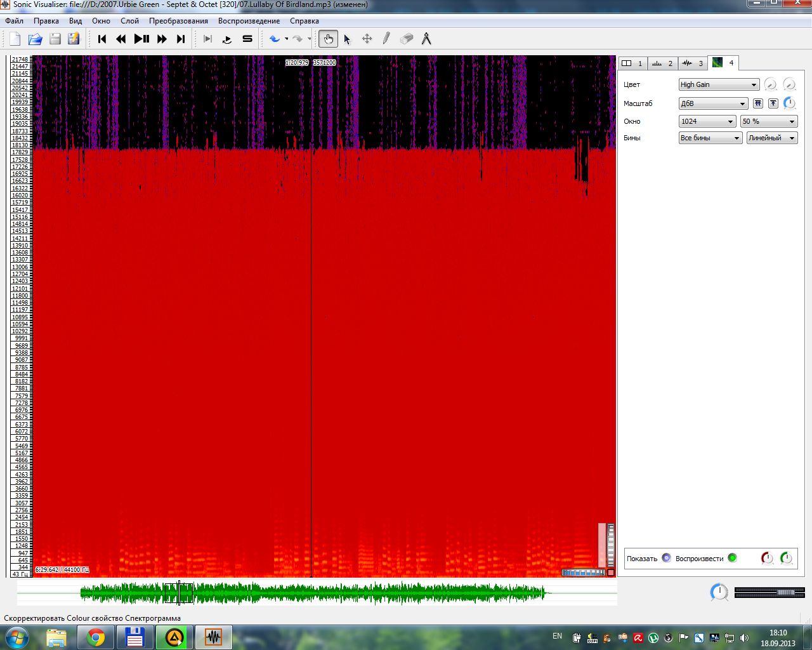Select the Measure tool icon
Screen dimensions: 812x650
coord(426,39)
